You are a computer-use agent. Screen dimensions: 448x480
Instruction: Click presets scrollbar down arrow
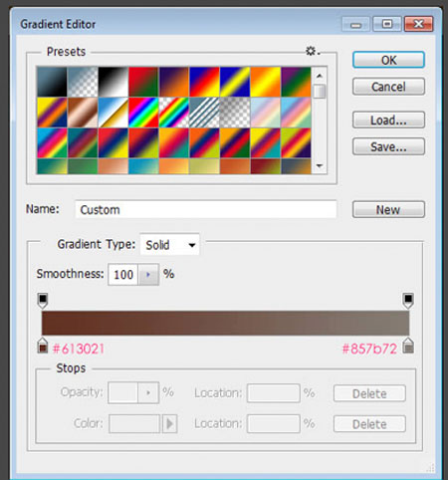[x=320, y=165]
